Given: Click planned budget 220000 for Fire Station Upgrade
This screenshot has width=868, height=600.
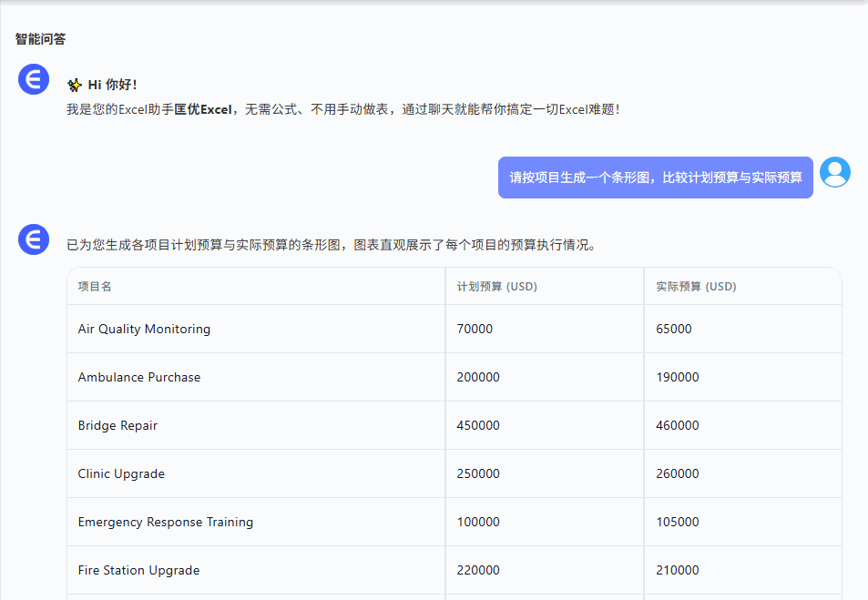Looking at the screenshot, I should 544,570.
